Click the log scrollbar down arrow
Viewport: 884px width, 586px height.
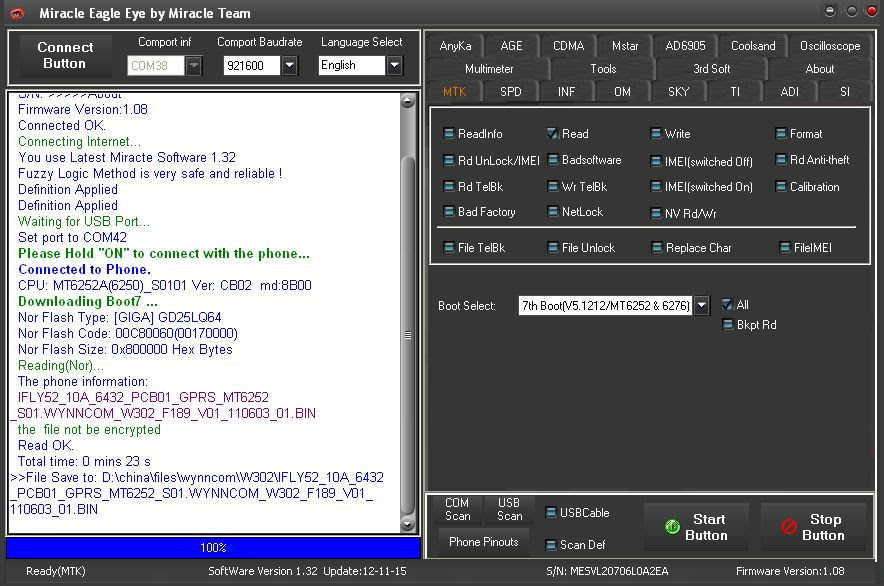(x=408, y=524)
